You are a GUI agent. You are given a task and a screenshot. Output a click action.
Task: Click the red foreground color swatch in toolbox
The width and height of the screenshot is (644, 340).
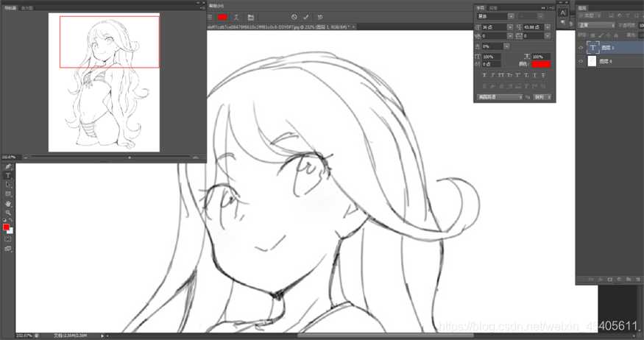pyautogui.click(x=6, y=227)
